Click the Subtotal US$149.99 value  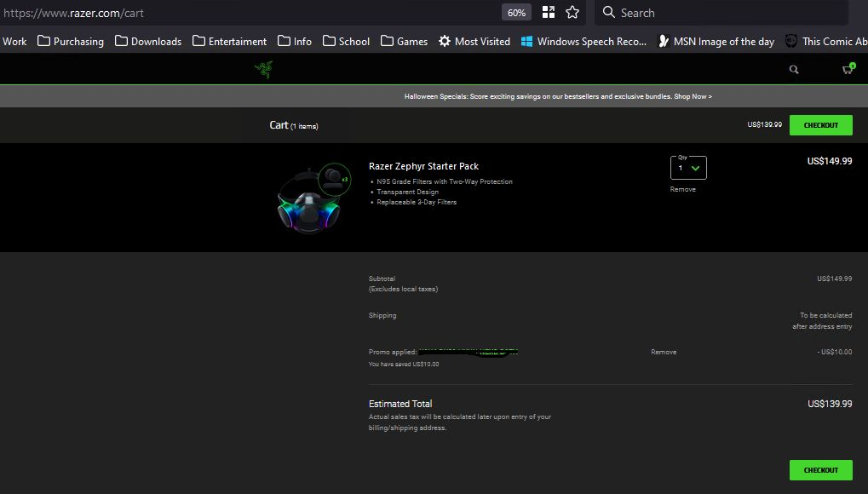tap(834, 279)
